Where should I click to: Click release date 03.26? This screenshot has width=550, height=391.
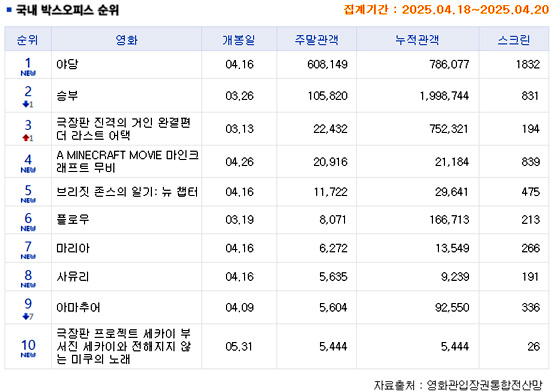(240, 96)
